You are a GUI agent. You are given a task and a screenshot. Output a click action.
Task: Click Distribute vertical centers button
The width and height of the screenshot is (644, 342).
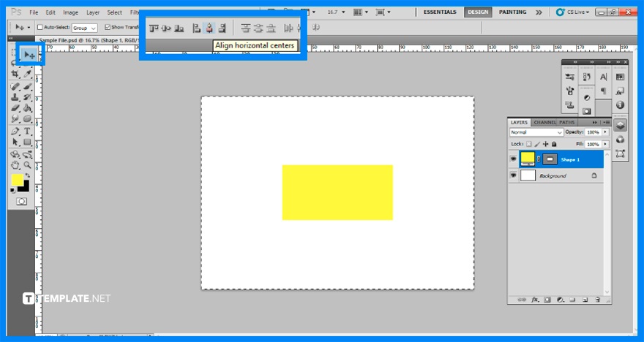tap(258, 28)
